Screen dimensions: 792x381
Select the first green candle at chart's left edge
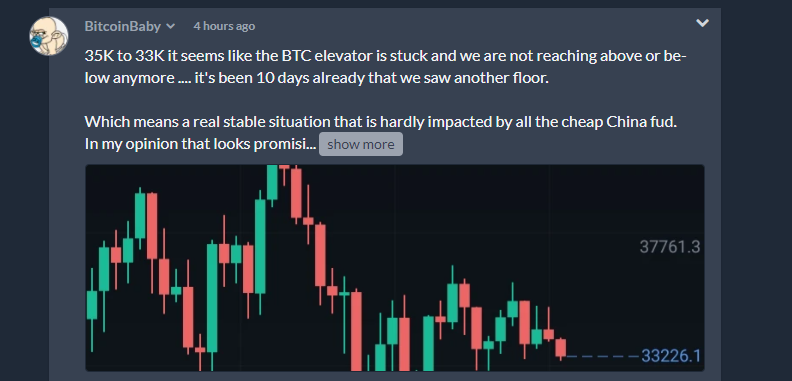[92, 308]
